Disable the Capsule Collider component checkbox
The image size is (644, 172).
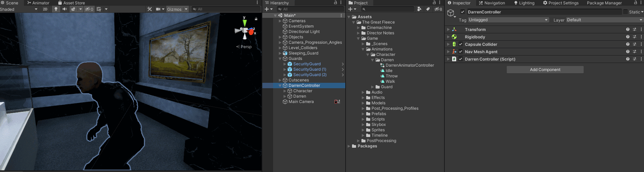[x=461, y=44]
